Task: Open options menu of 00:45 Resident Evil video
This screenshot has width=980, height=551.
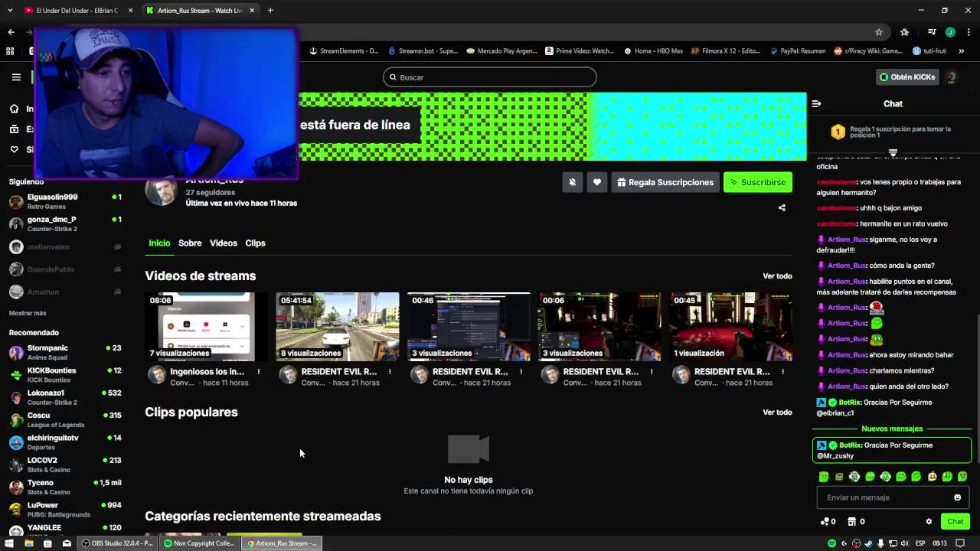Action: click(x=782, y=372)
